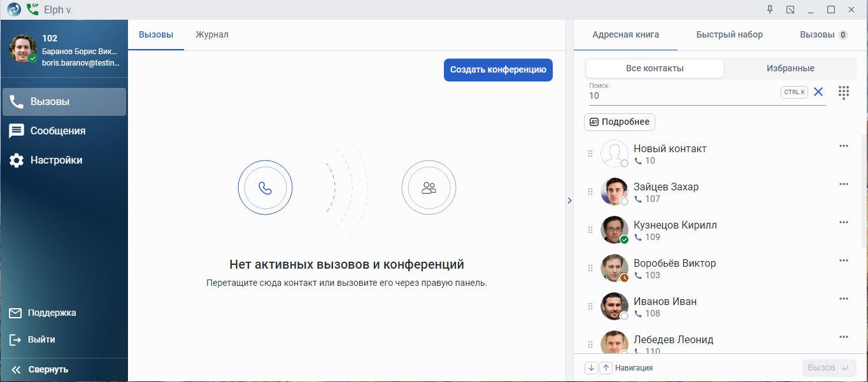Open the dialpad grid icon
This screenshot has height=382, width=868.
844,92
